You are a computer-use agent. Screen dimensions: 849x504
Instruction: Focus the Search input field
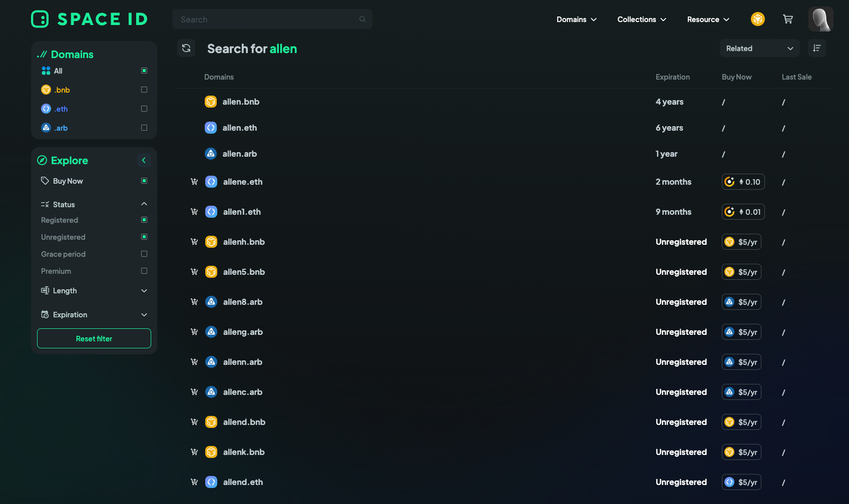tap(269, 19)
